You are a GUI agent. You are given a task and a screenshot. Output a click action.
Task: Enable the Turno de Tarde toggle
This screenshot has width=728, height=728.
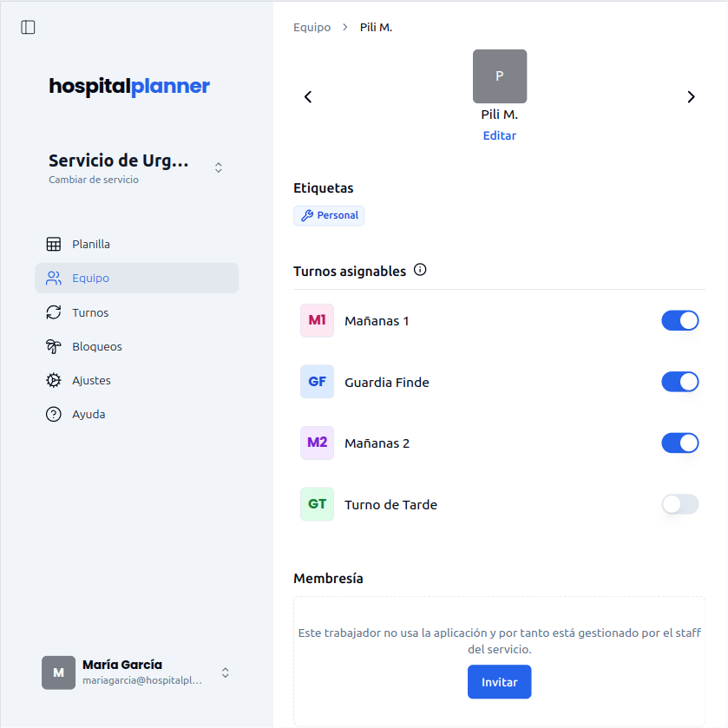click(x=679, y=504)
